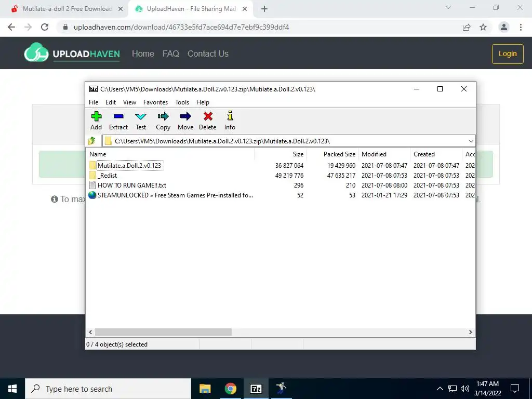Show hidden system tray icons
The image size is (532, 399).
click(x=440, y=389)
